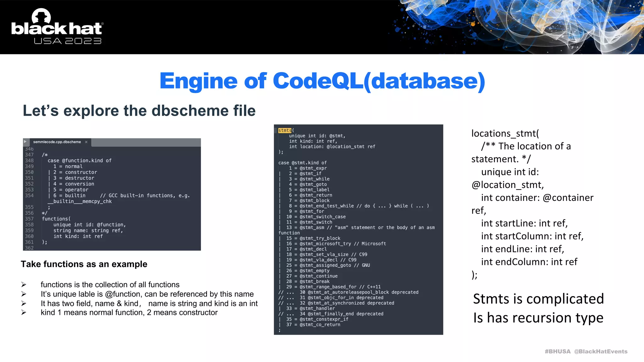Click 'int container: @container' text
The image size is (644, 362).
tap(537, 198)
